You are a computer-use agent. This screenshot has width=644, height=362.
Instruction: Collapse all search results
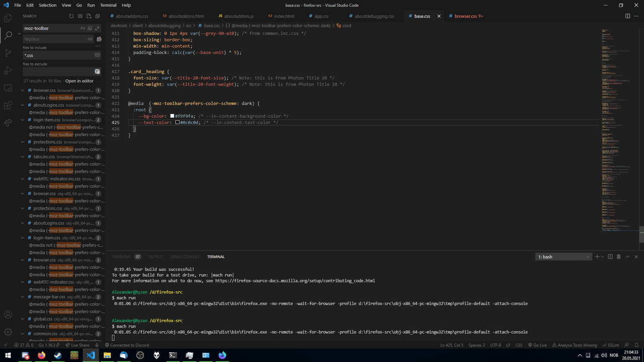pos(98,16)
